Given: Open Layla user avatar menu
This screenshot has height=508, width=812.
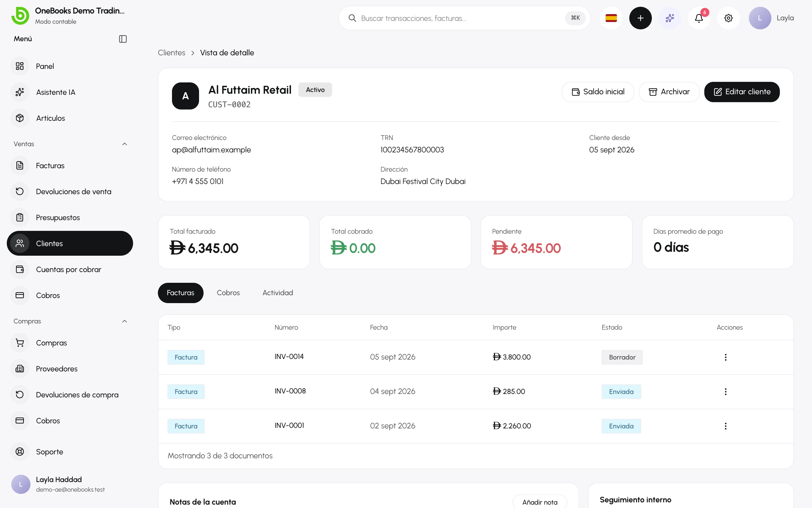Looking at the screenshot, I should click(x=760, y=18).
